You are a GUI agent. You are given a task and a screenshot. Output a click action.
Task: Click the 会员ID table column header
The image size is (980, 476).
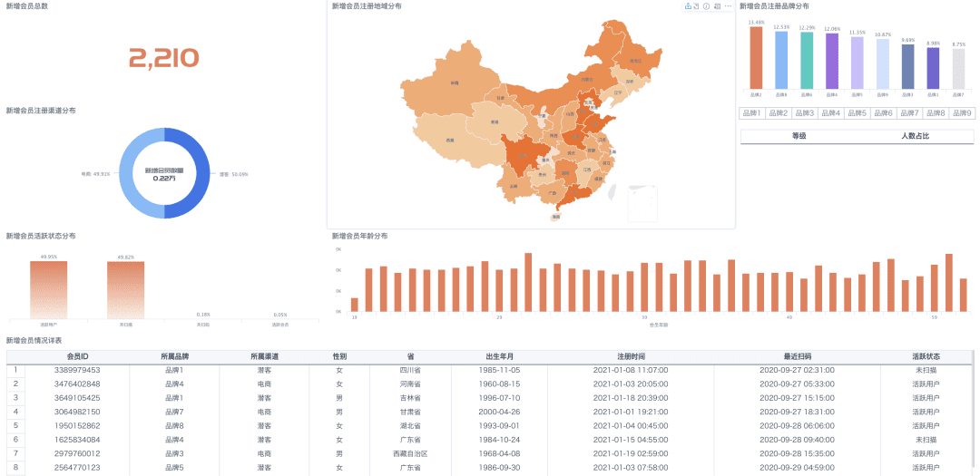coord(77,356)
